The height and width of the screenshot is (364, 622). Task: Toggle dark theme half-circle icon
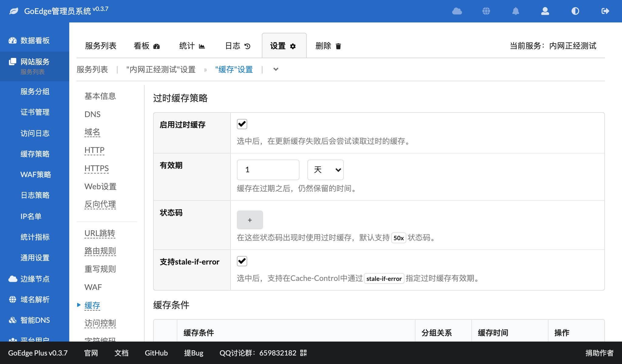575,11
